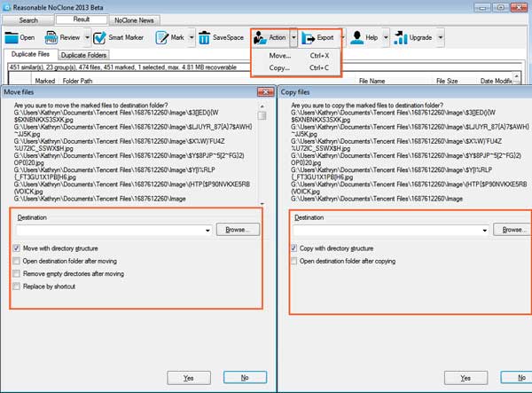Click the Upgrade toolbar icon

(412, 38)
